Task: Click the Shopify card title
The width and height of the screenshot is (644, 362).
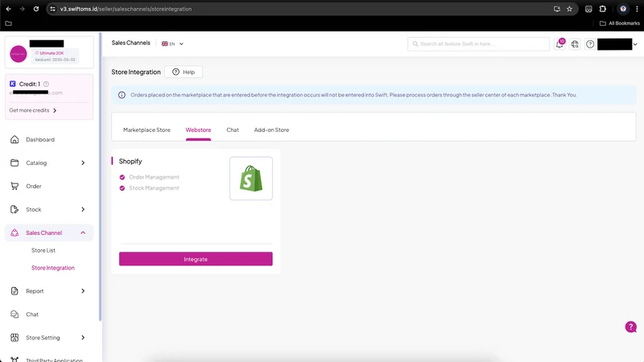Action: coord(130,162)
